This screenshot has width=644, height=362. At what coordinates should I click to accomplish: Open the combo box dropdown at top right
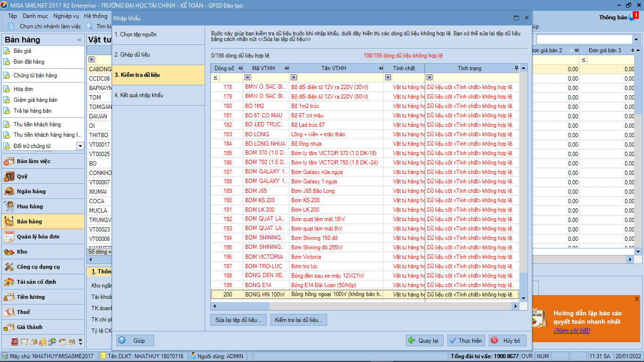[x=636, y=40]
